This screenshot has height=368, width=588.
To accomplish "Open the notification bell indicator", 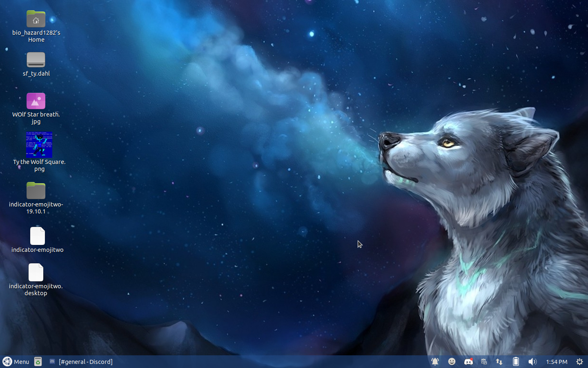I will pyautogui.click(x=435, y=361).
